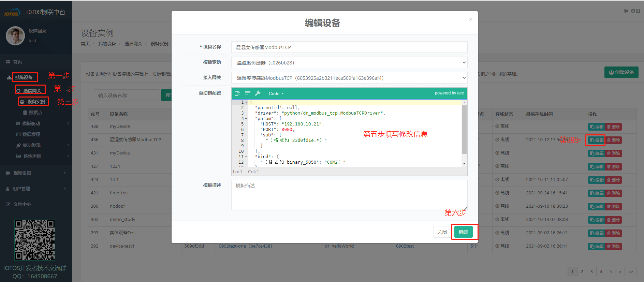Fold the "sub" array on line 7
Viewport: 644px width, 282px height.
[246, 135]
